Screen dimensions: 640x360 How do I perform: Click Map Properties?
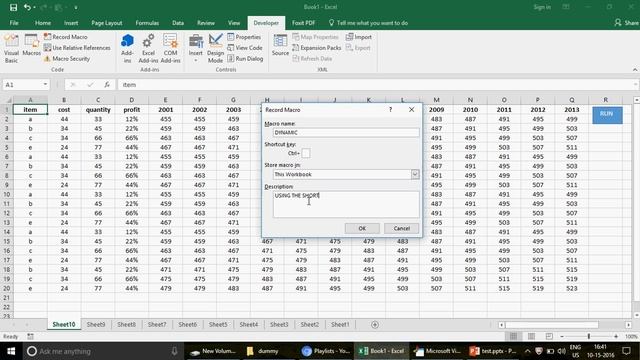(x=316, y=37)
